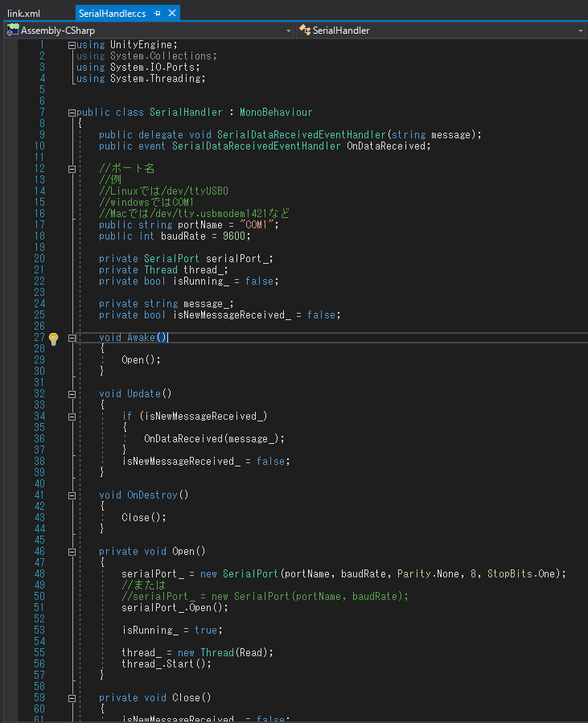
Task: Click private SerialPort serialPort_; declaration
Action: click(x=186, y=258)
